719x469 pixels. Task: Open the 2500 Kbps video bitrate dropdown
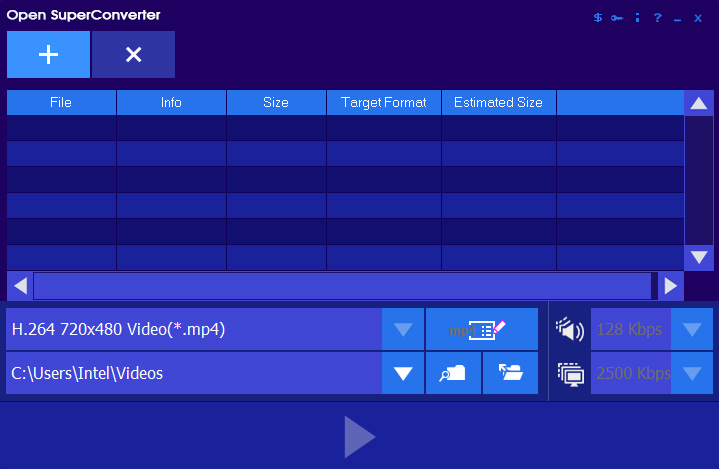(691, 374)
